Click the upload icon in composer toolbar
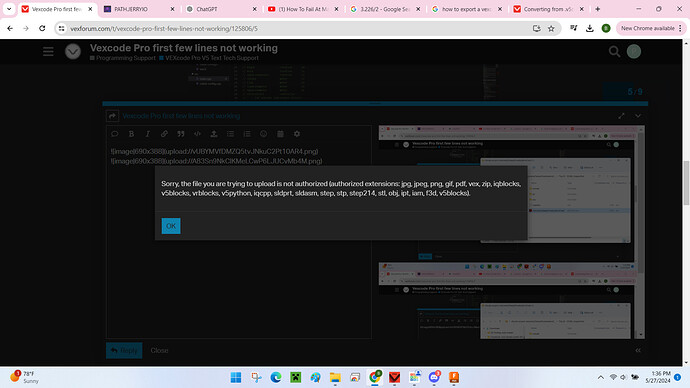Viewport: 690px width, 388px height. [x=214, y=134]
